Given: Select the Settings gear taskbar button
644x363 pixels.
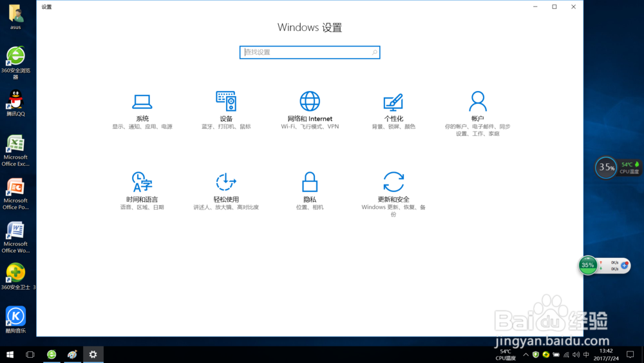Looking at the screenshot, I should [x=93, y=355].
